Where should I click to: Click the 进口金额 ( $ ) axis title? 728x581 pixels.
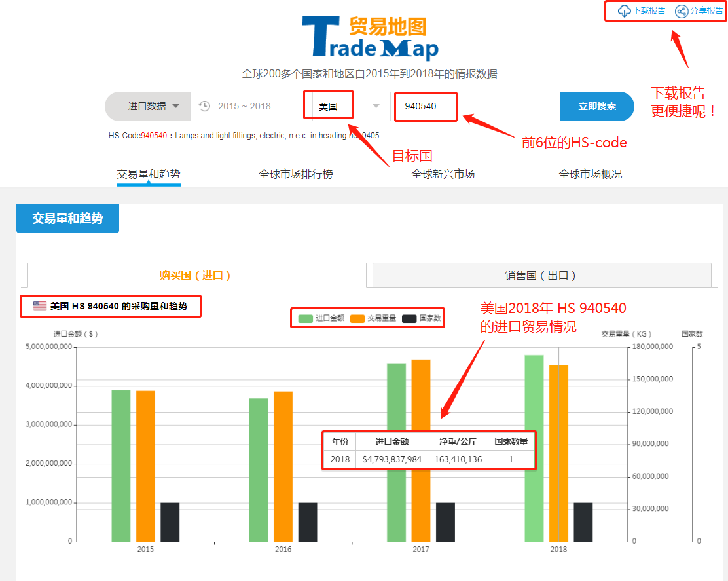tap(75, 334)
